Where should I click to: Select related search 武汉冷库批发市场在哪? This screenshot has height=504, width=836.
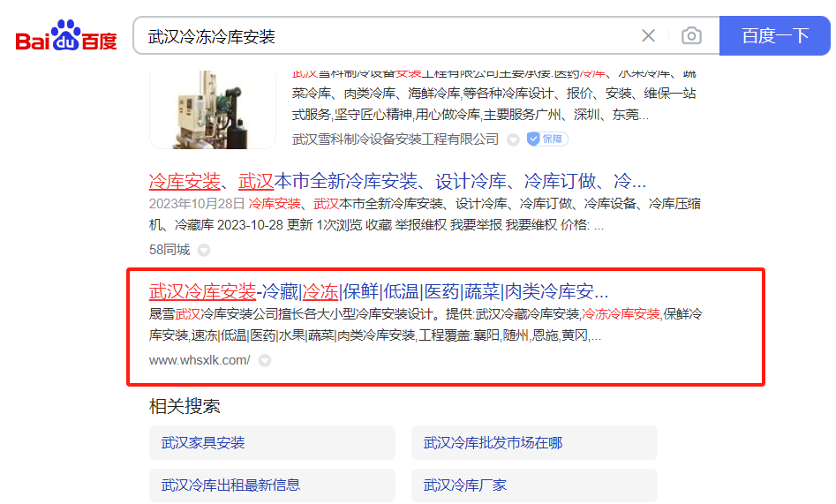click(x=534, y=443)
